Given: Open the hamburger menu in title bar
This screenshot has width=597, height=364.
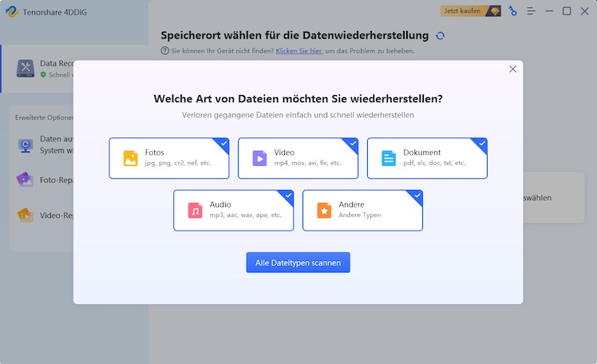Looking at the screenshot, I should click(x=531, y=11).
